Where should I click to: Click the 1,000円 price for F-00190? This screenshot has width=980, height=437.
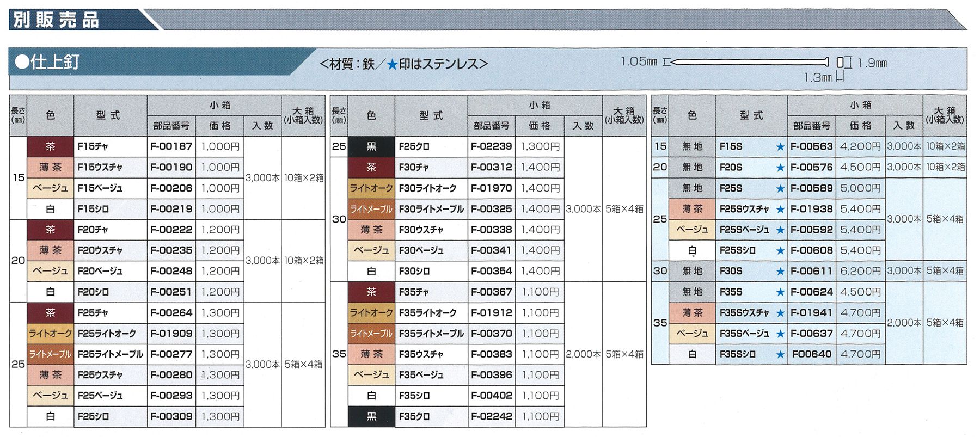220,168
